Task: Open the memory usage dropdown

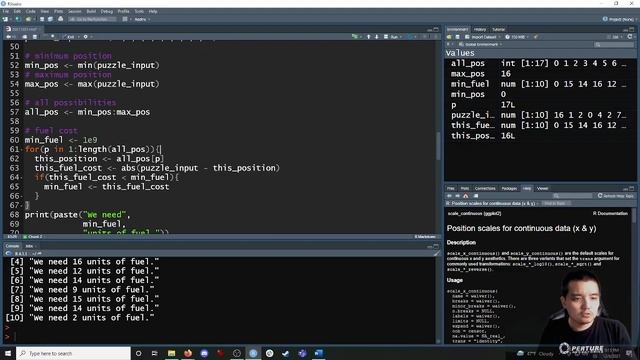Action: pyautogui.click(x=517, y=37)
